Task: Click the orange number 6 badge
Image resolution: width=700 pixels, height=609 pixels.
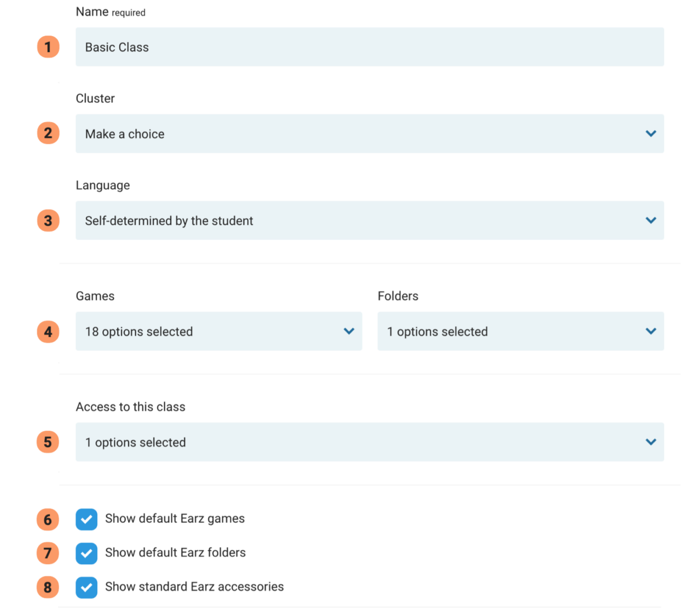Action: [x=48, y=519]
